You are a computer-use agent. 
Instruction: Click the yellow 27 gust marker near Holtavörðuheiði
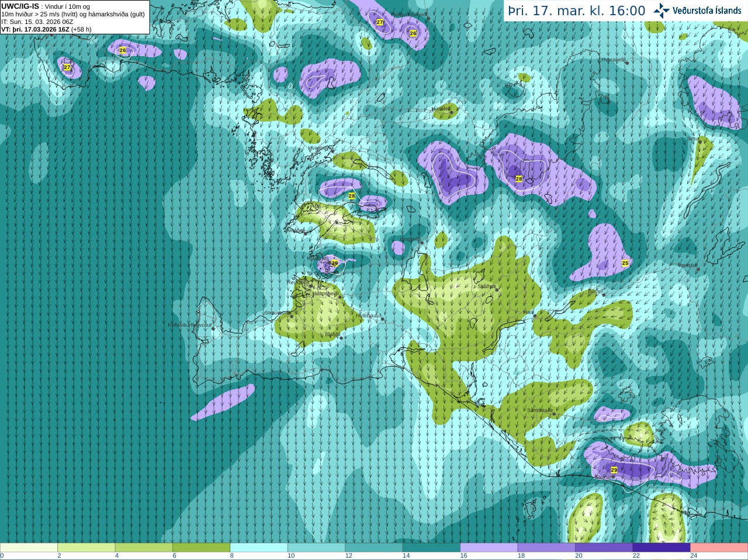coord(380,22)
